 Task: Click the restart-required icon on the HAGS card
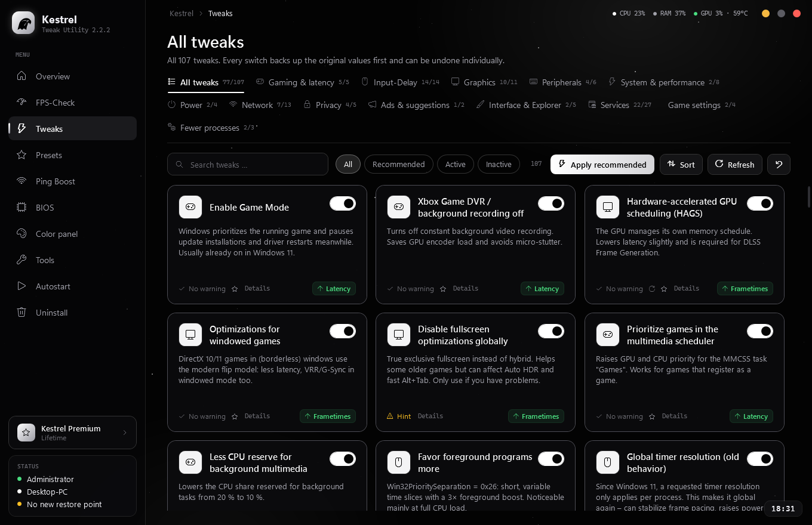click(x=652, y=289)
